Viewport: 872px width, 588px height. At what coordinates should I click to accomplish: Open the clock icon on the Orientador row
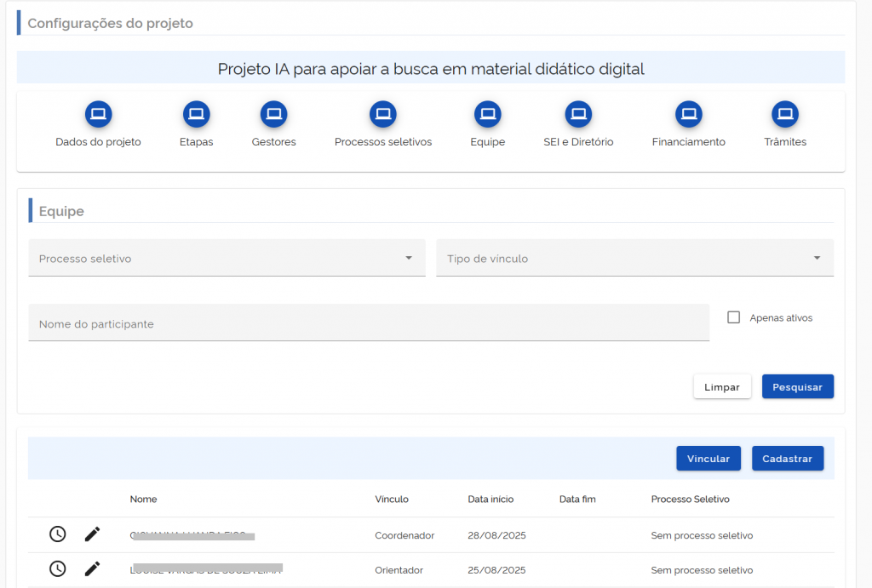[x=57, y=568]
